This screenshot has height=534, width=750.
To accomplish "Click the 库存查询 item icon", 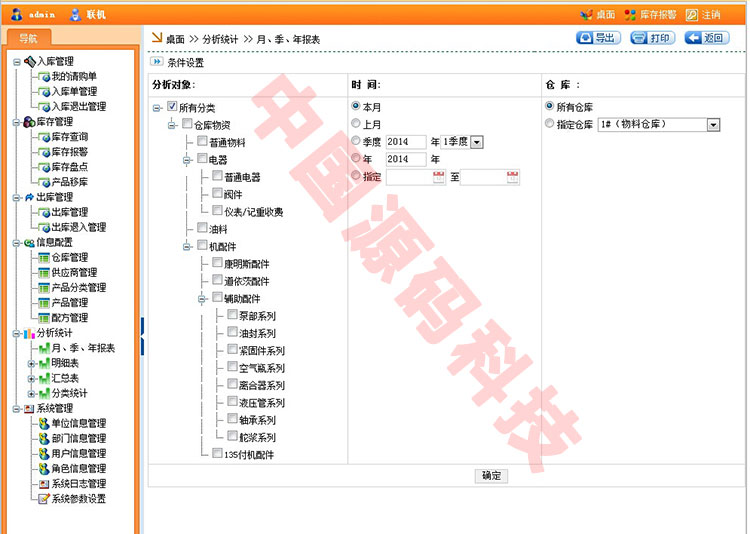I will click(44, 137).
